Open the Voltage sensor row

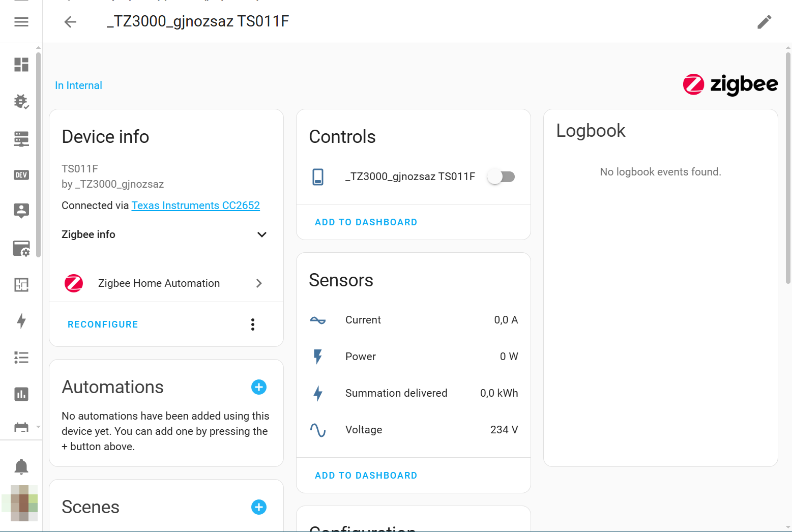pos(413,430)
